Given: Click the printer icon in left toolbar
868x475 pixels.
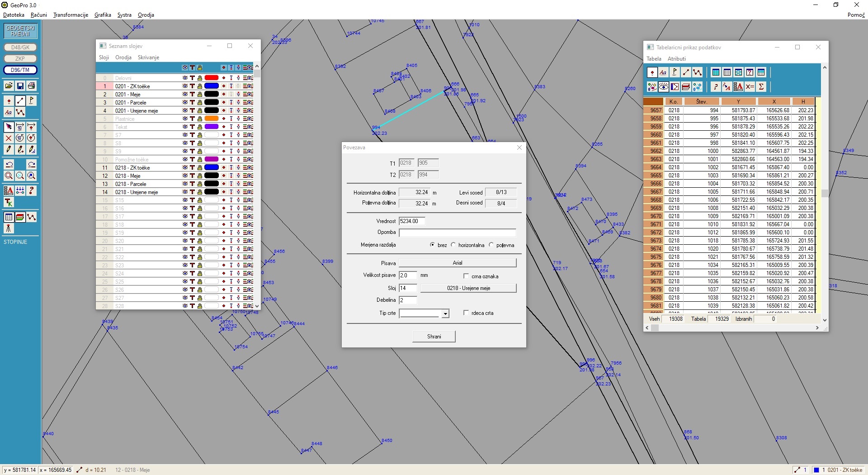Looking at the screenshot, I should (31, 86).
